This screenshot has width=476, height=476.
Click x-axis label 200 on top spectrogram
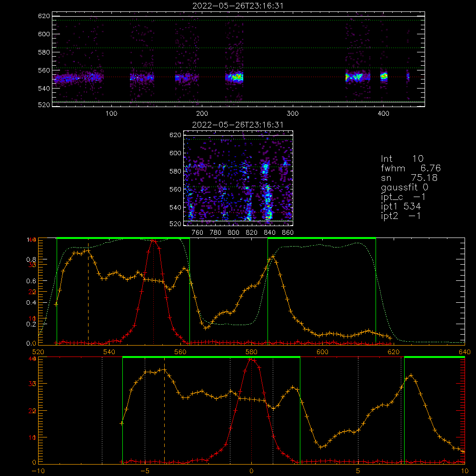pos(202,114)
